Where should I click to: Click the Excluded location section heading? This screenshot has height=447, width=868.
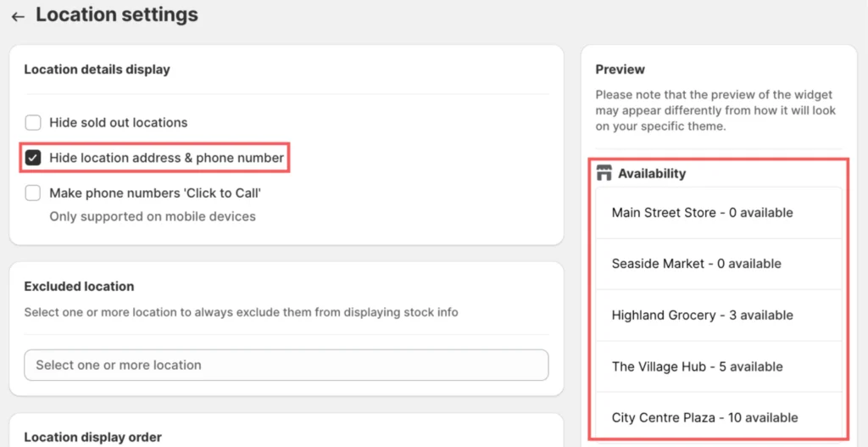79,287
